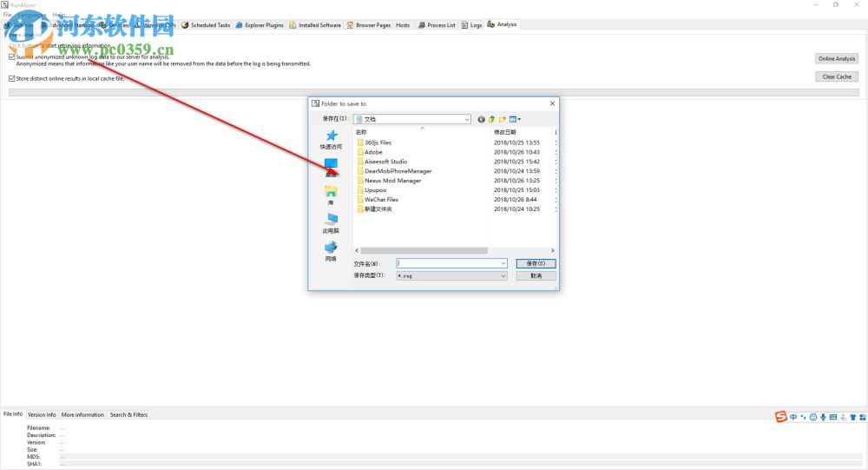
Task: Click the Sogou input method S logo
Action: click(x=780, y=417)
